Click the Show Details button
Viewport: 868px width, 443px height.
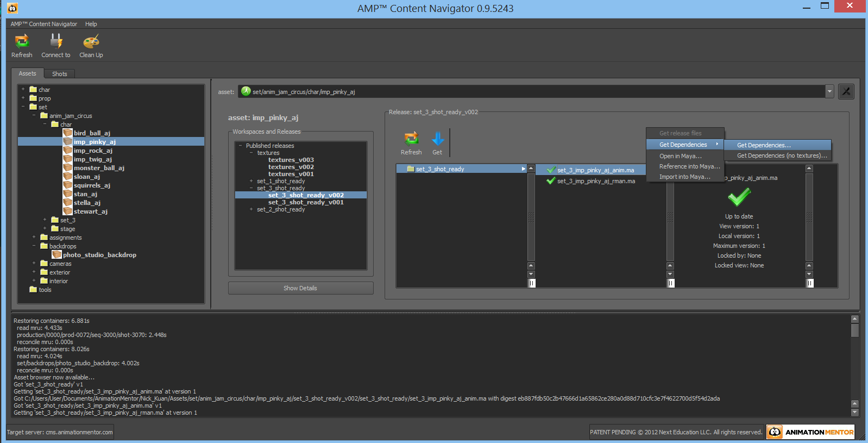(x=300, y=288)
